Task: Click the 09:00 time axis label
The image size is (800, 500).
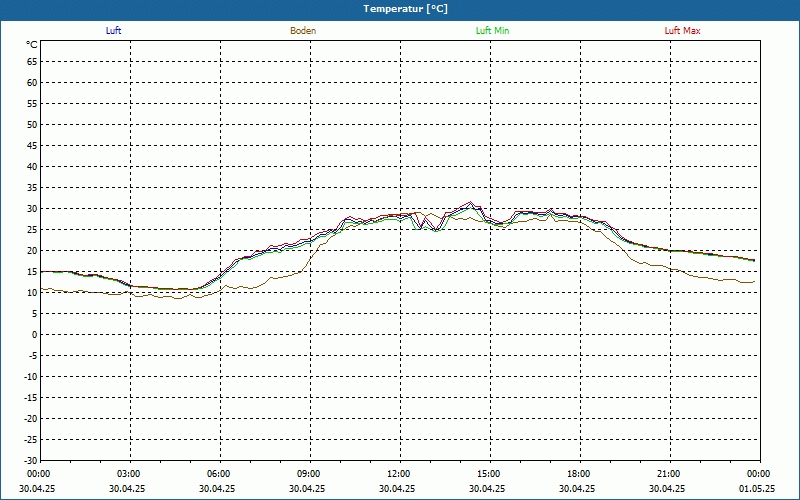Action: (x=310, y=474)
